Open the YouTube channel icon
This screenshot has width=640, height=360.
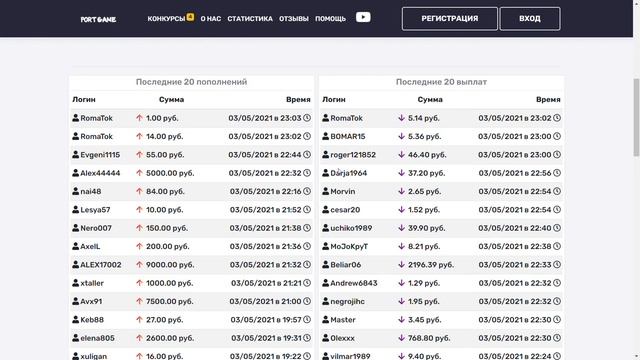click(363, 17)
